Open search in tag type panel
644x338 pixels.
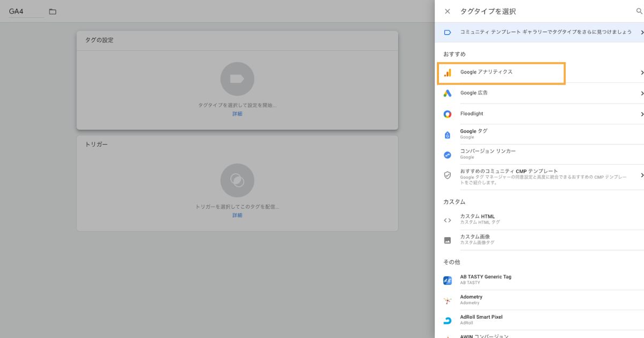tap(639, 11)
